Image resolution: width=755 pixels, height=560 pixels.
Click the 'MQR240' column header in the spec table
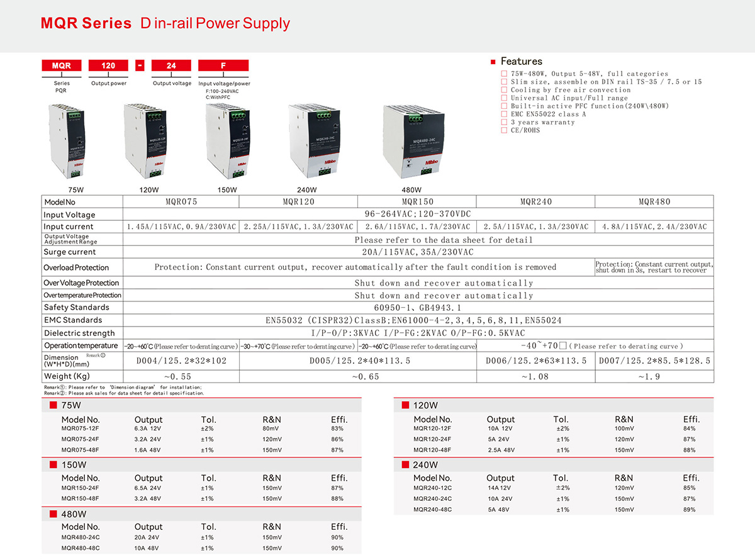[x=536, y=202]
